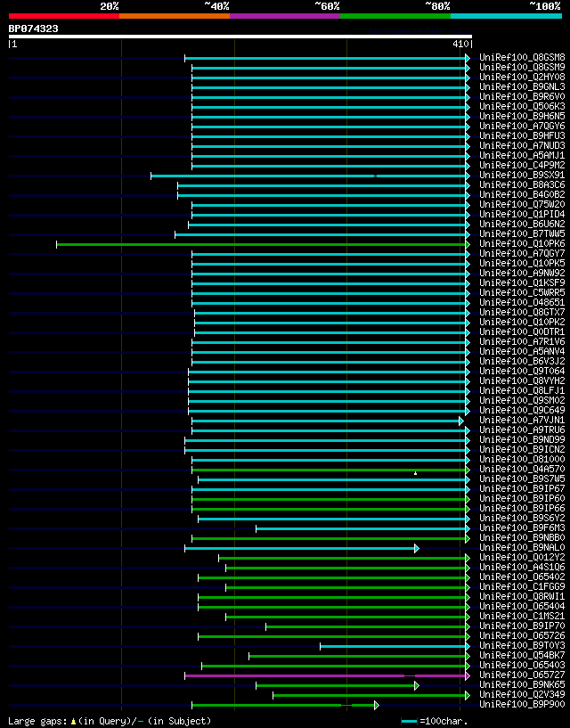570x728 pixels.
Task: Click the UniRef100_B9ND99 label
Action: coord(522,439)
